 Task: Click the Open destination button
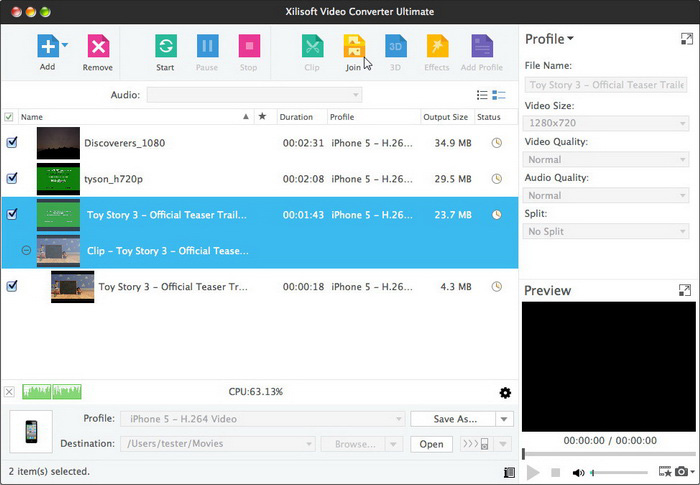(x=430, y=444)
